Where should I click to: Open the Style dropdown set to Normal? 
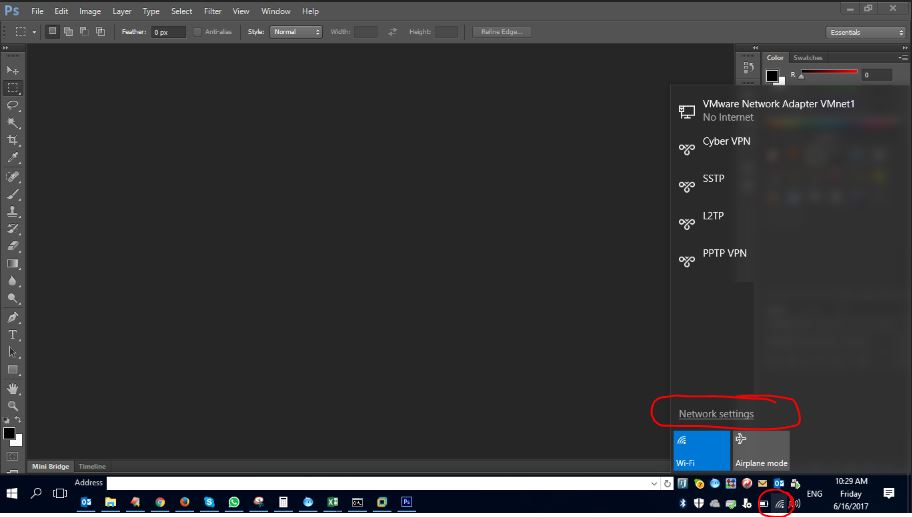(x=296, y=32)
